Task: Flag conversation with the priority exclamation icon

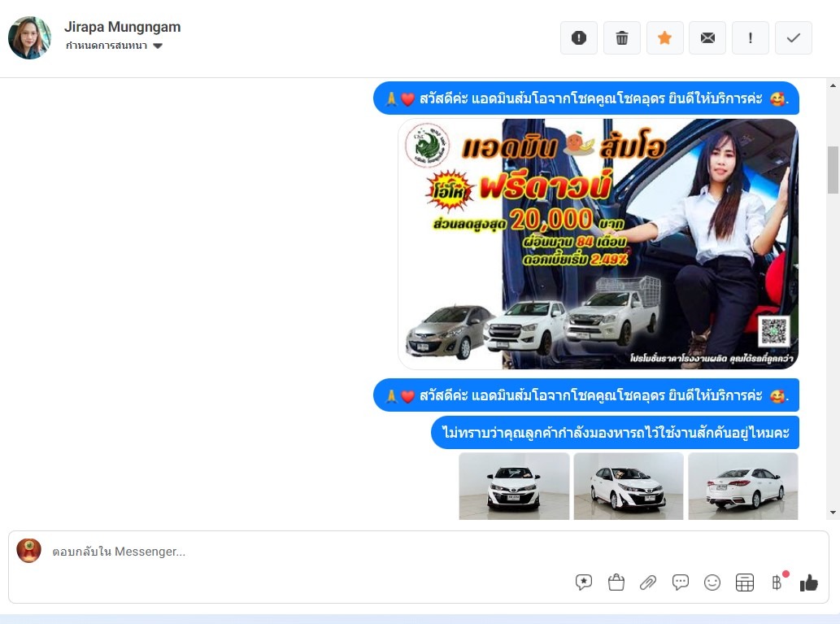Action: (750, 38)
